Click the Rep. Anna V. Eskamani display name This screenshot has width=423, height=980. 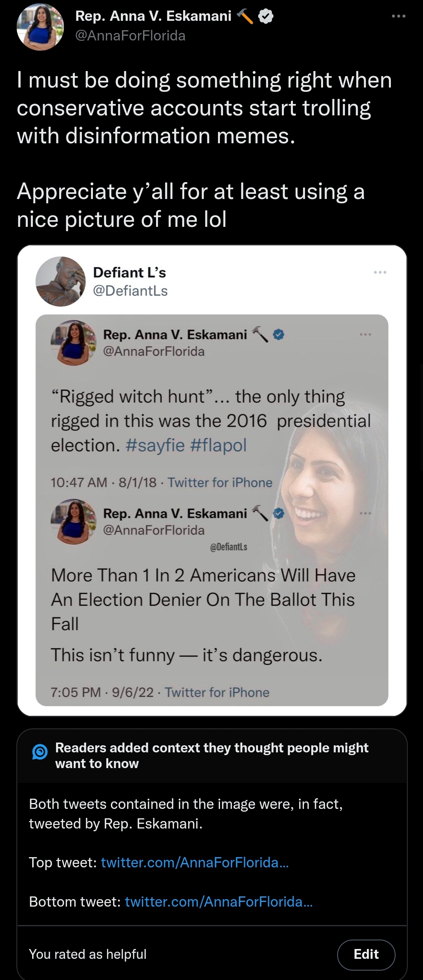153,16
